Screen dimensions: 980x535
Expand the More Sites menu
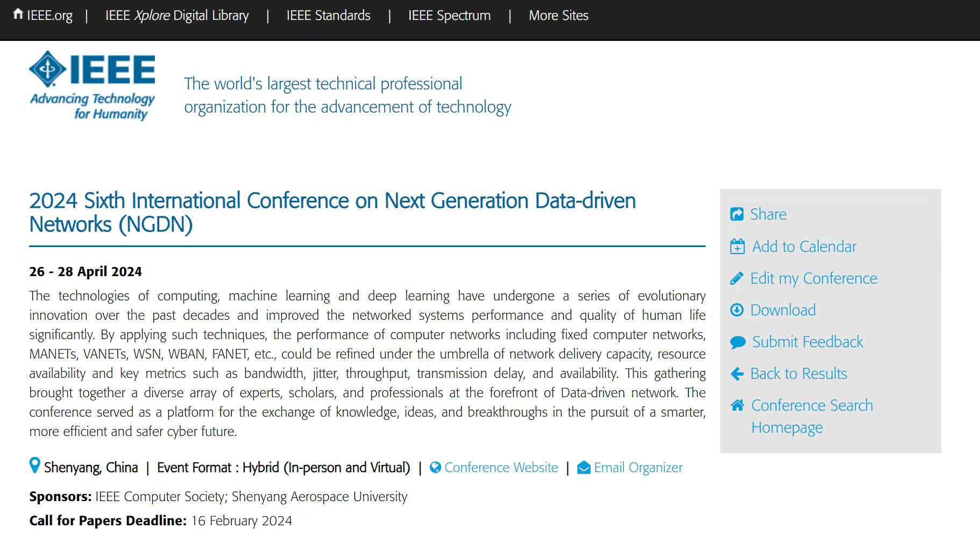pyautogui.click(x=558, y=15)
